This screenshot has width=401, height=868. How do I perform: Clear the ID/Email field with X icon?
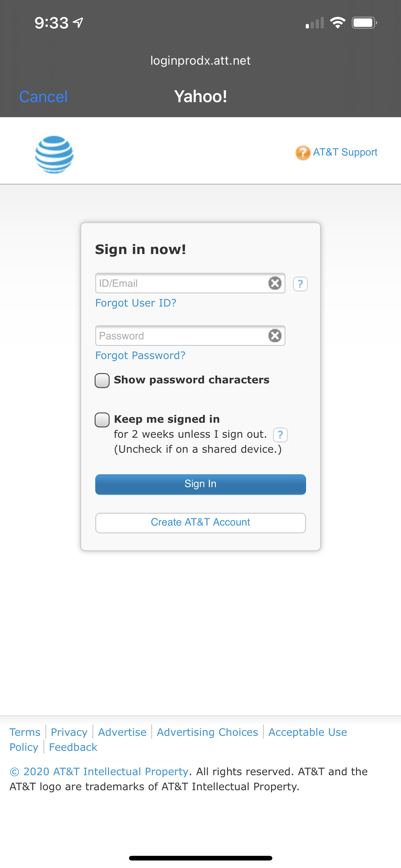[x=275, y=283]
